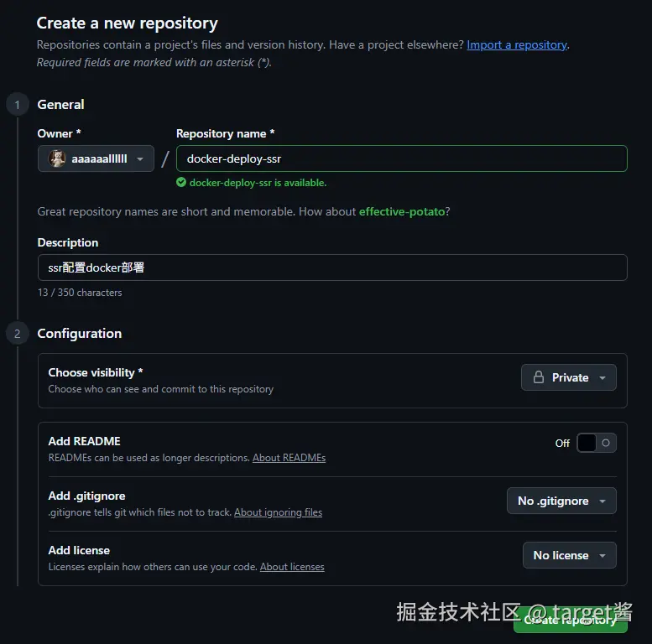Screen dimensions: 652x644
Task: Click the step 1 General circle marker
Action: click(x=17, y=105)
